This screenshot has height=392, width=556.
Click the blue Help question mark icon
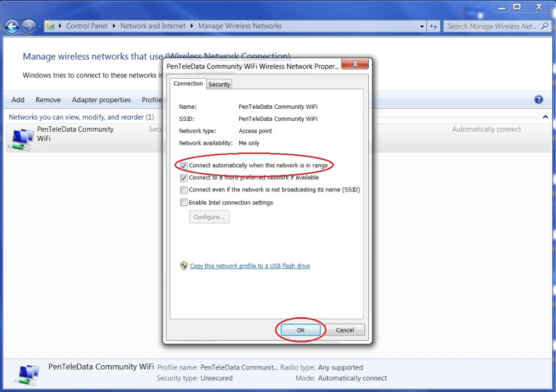point(538,100)
